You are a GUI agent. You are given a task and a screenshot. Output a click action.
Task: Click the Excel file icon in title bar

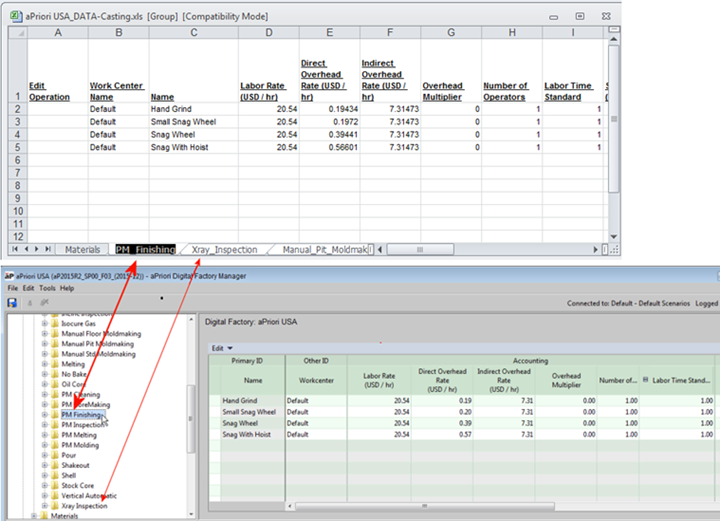click(16, 16)
